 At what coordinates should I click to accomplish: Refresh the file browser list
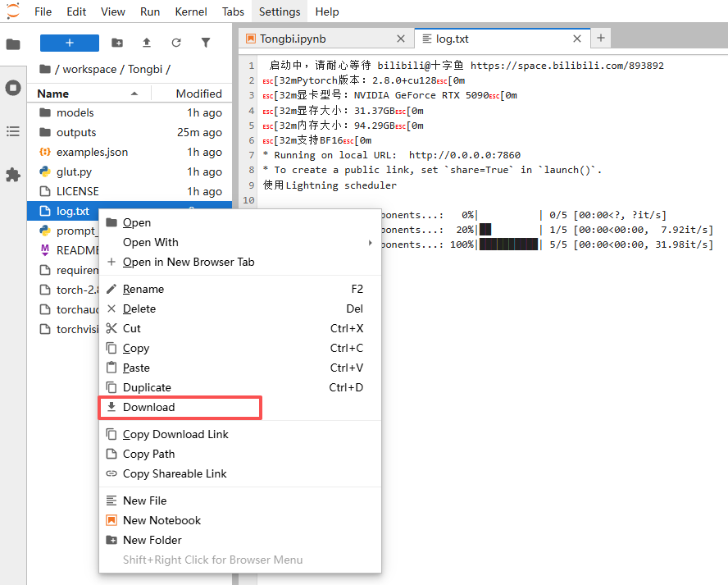(176, 43)
